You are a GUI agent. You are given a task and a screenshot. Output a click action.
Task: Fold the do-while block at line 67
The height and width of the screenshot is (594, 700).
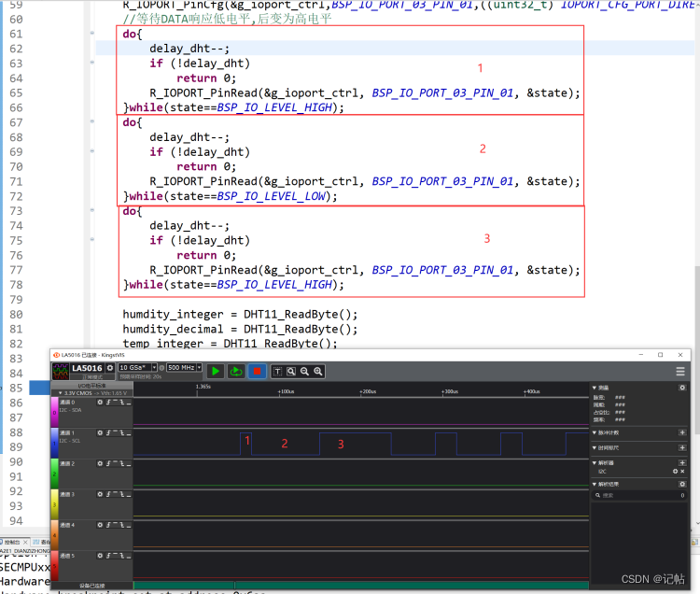point(92,121)
